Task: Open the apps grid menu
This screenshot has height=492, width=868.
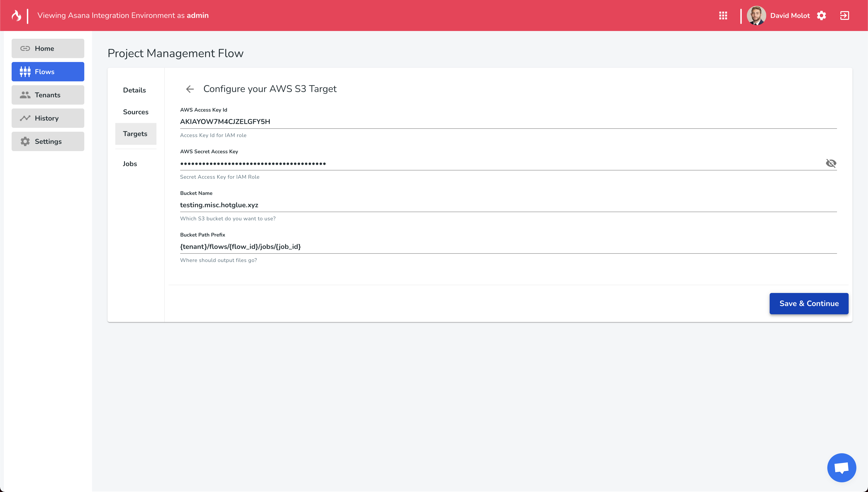Action: pos(723,15)
